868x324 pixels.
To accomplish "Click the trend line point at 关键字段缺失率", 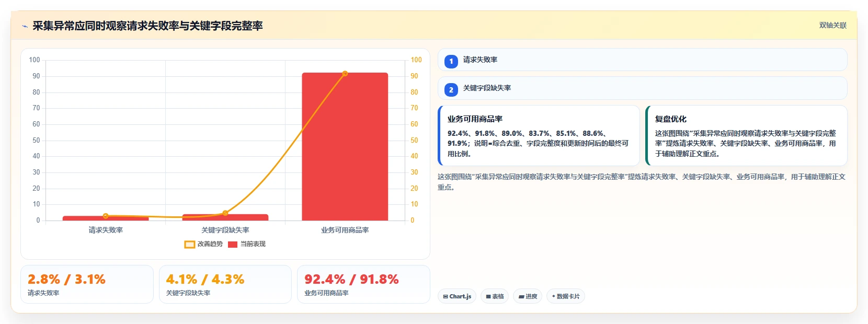I will tap(225, 213).
